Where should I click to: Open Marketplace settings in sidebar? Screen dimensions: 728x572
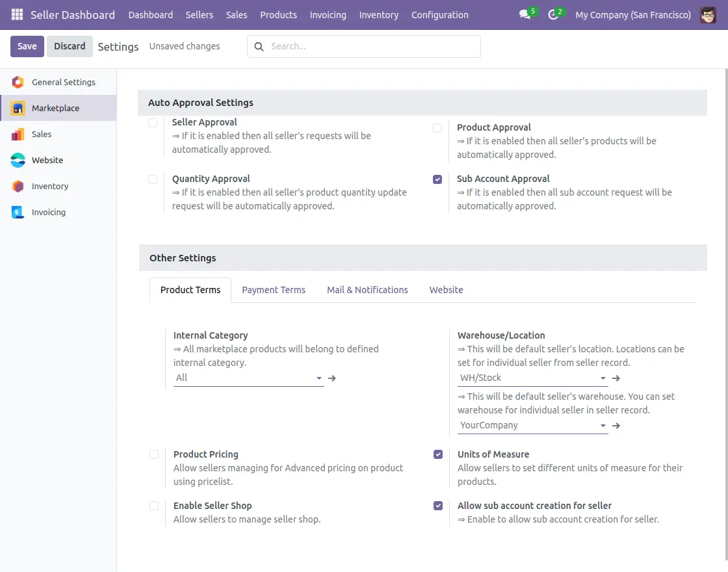point(55,108)
